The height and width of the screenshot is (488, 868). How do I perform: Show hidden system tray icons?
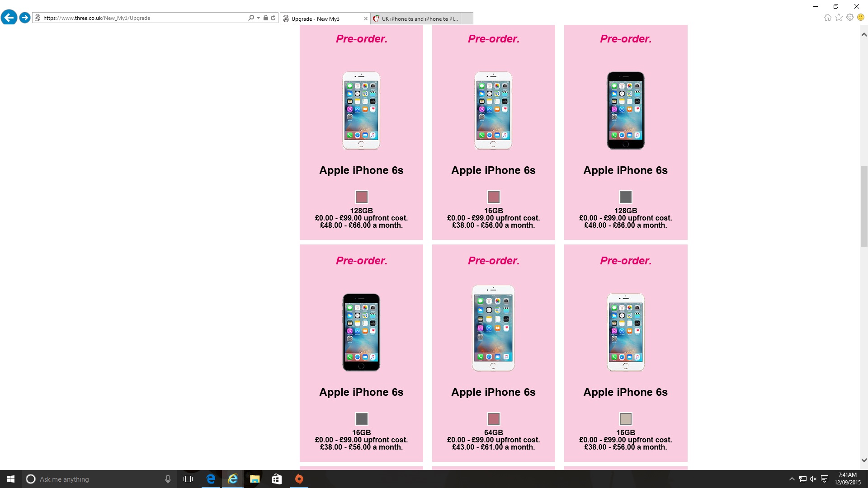point(792,479)
